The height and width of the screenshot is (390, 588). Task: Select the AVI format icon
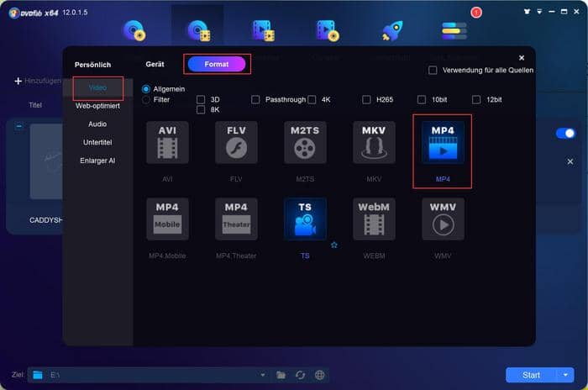coord(167,142)
